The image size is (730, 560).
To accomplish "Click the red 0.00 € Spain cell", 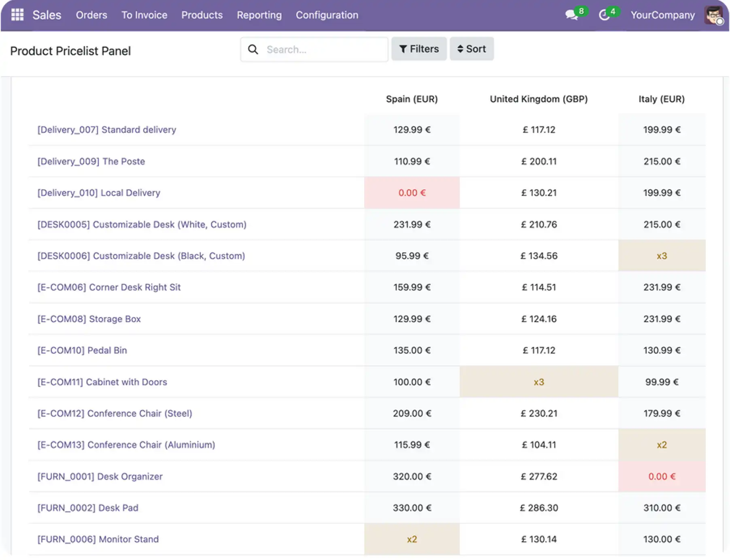I will pos(412,193).
